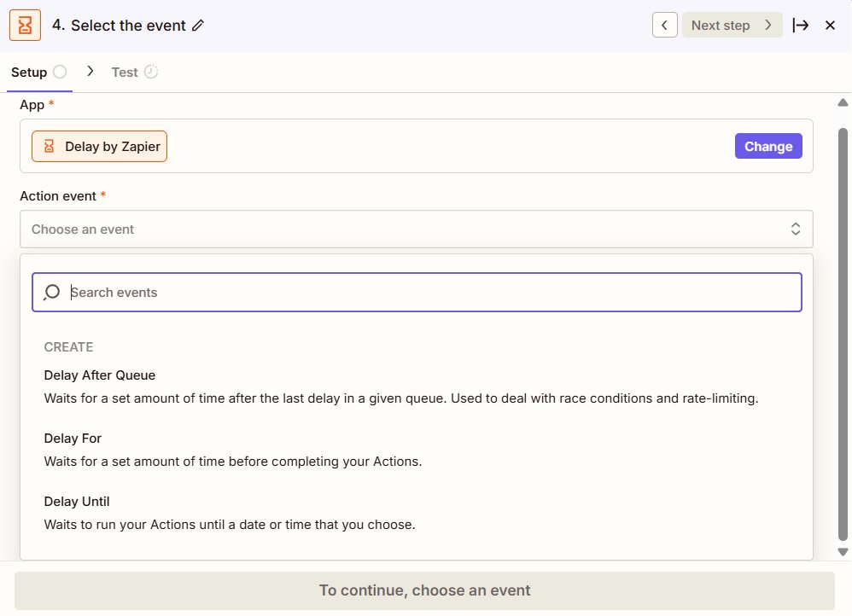Image resolution: width=852 pixels, height=616 pixels.
Task: Click the scrollbar up arrow
Action: [x=843, y=102]
